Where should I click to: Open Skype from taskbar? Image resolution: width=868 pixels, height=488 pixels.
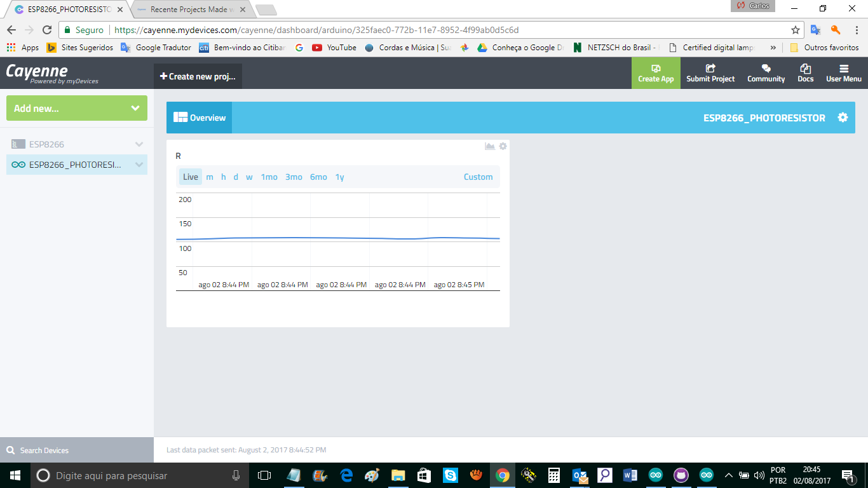(451, 475)
